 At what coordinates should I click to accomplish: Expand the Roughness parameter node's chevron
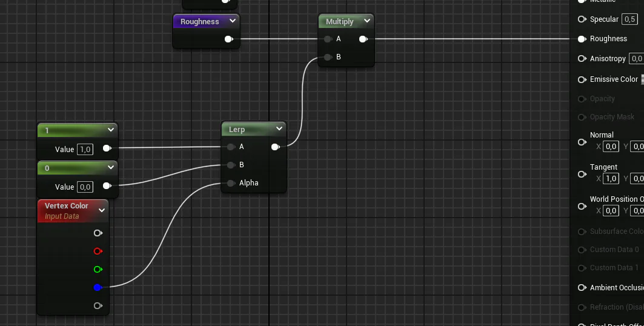(x=233, y=21)
